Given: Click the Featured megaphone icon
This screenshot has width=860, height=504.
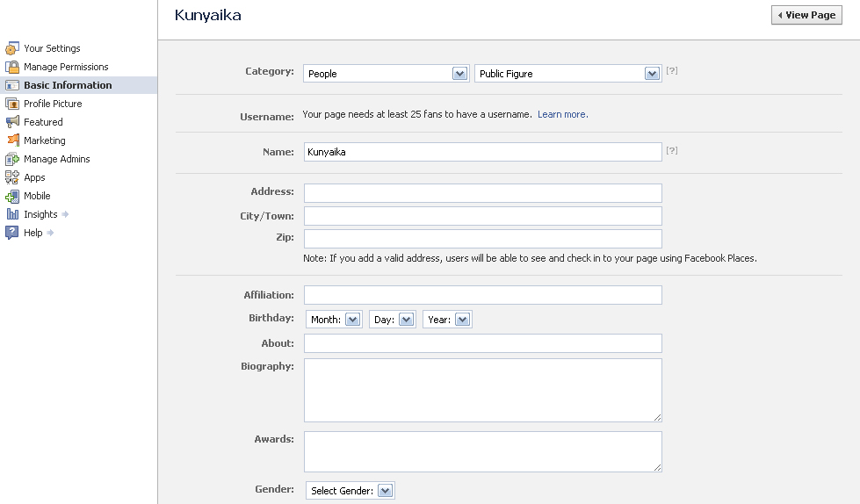Looking at the screenshot, I should click(x=12, y=122).
